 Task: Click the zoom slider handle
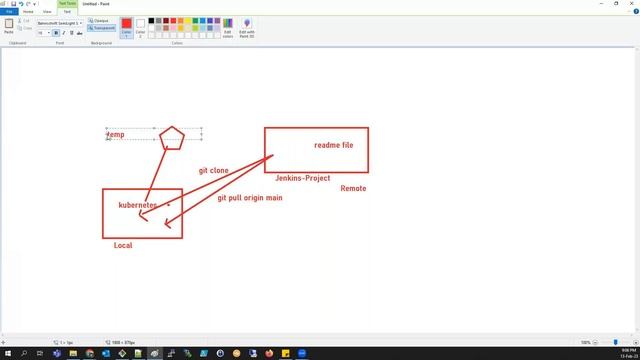pos(616,342)
